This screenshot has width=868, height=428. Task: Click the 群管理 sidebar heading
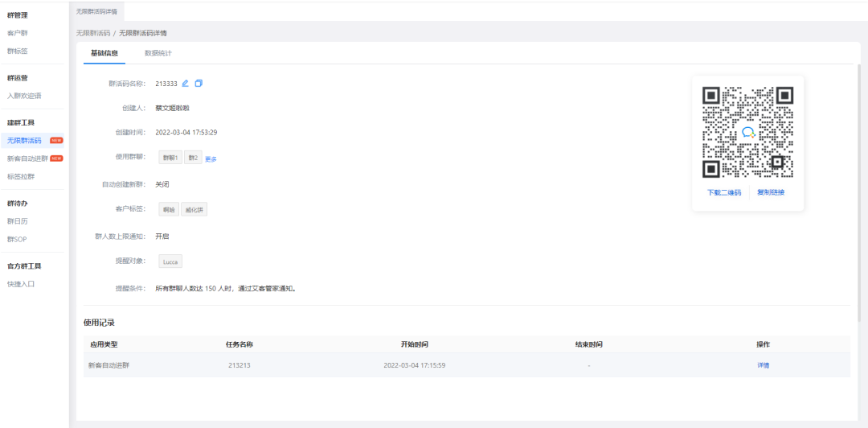tap(17, 15)
